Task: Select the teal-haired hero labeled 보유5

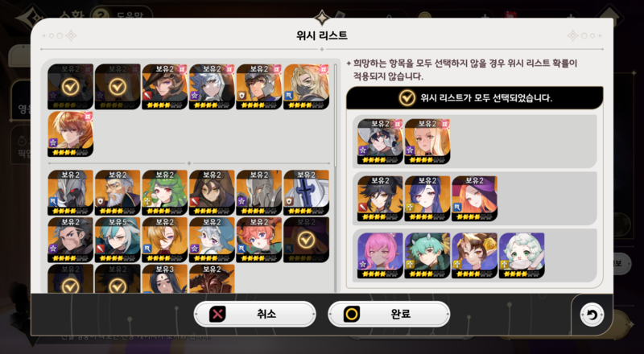Action: pos(118,240)
